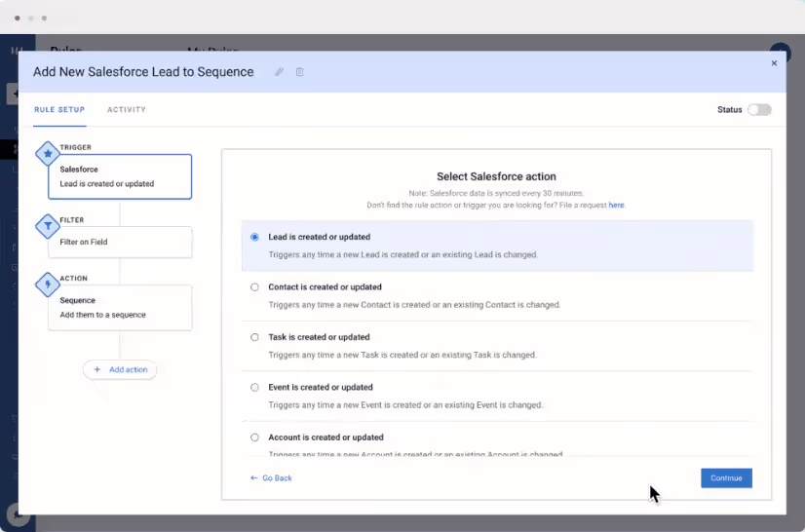Image resolution: width=805 pixels, height=532 pixels.
Task: Open the 'here' request link
Action: 616,205
